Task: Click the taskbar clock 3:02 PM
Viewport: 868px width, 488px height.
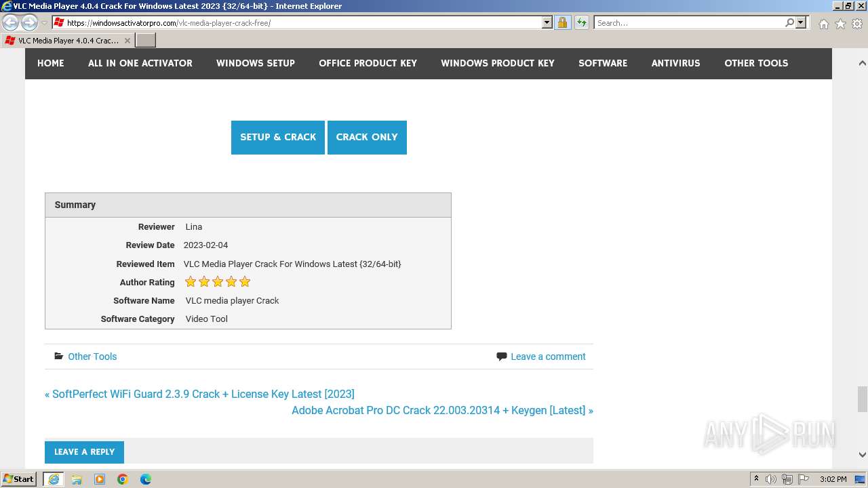Action: pos(833,479)
